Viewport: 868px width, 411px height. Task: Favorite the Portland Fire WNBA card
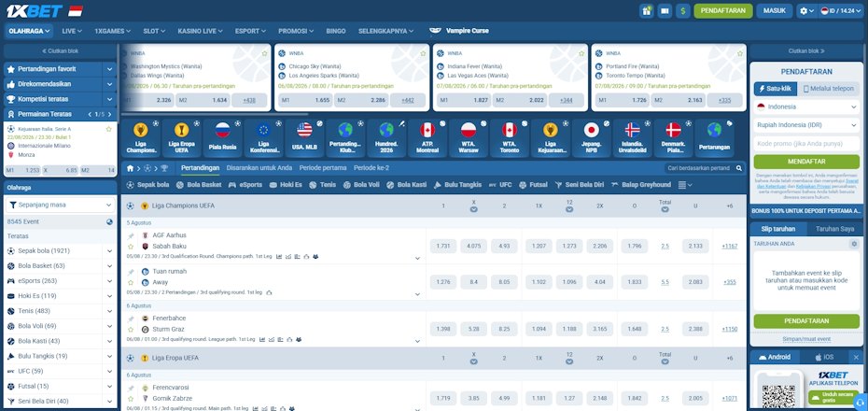[x=739, y=54]
